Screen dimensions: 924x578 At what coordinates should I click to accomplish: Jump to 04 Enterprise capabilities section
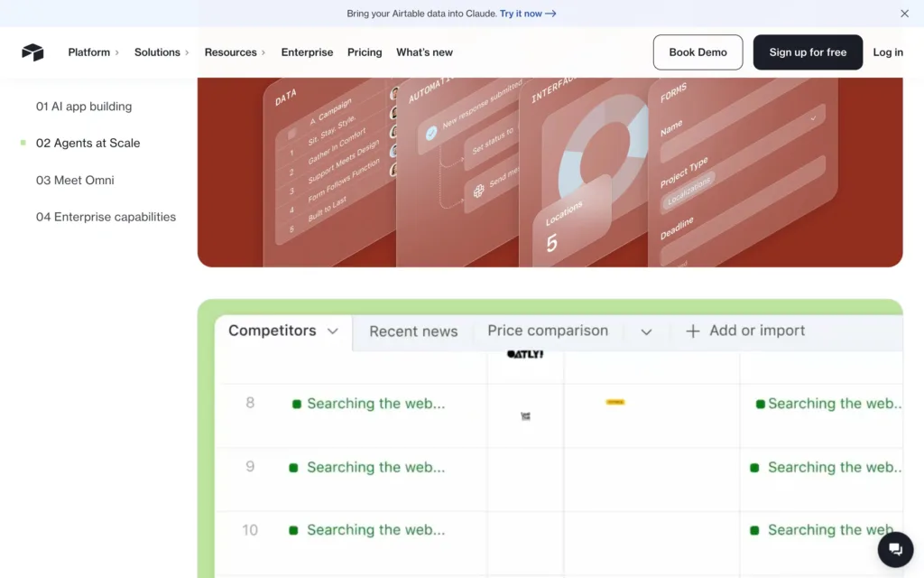click(106, 217)
